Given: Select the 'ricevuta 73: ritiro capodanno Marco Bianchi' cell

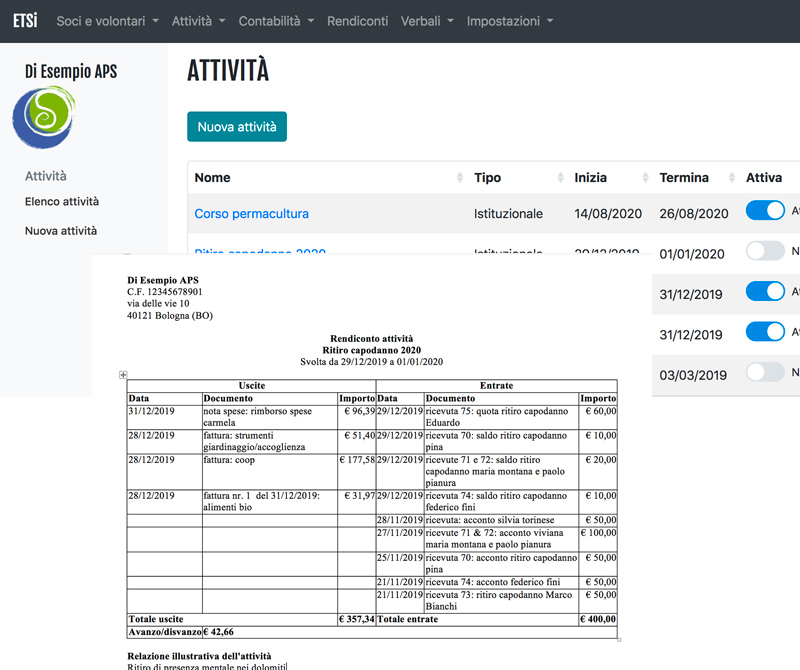Looking at the screenshot, I should (502, 601).
